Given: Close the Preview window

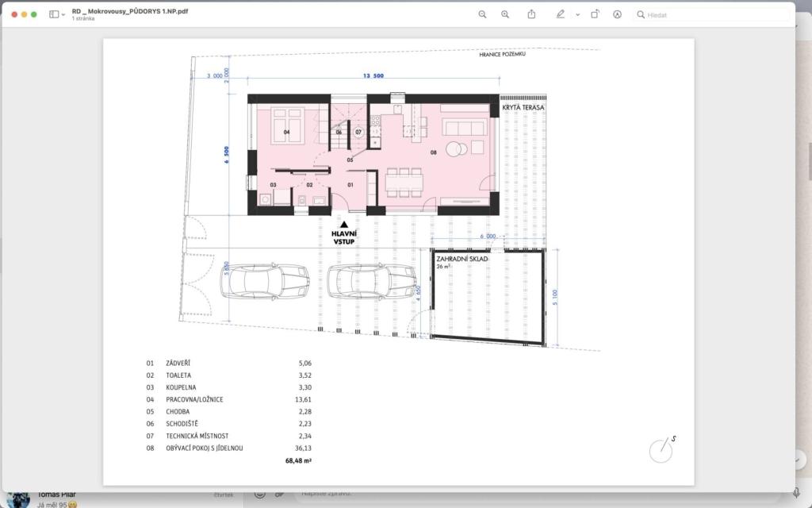Looking at the screenshot, I should point(14,14).
